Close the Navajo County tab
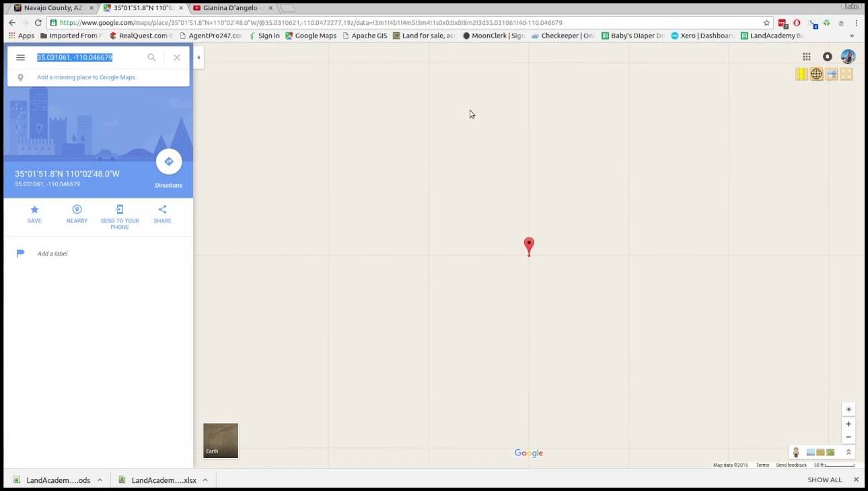The height and width of the screenshot is (491, 868). (91, 8)
